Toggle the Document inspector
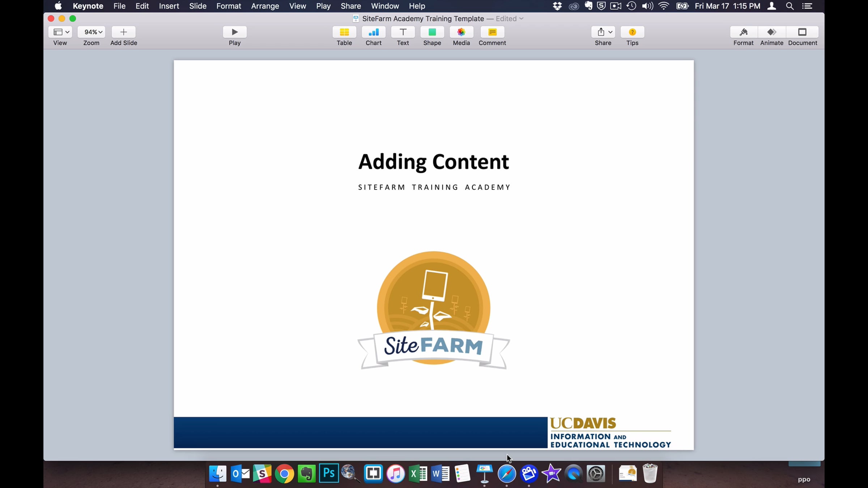Viewport: 868px width, 488px height. [803, 32]
